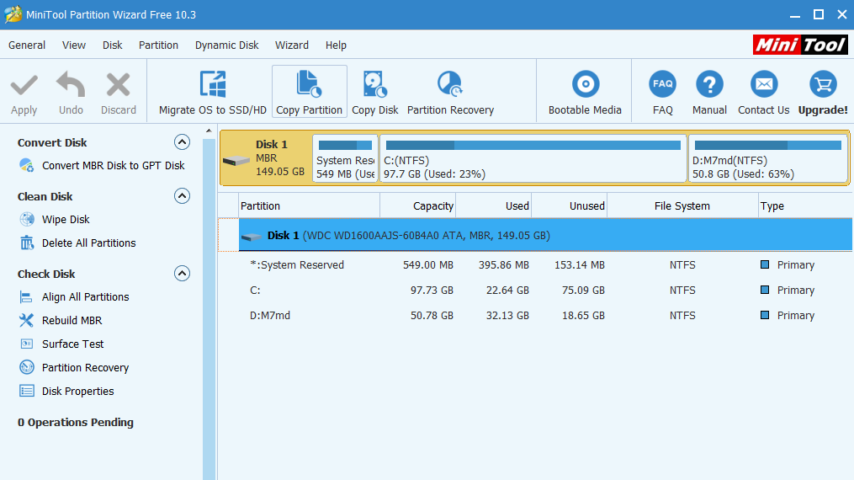Open Partition Recovery from Check Disk list
Image resolution: width=854 pixels, height=480 pixels.
tap(74, 368)
